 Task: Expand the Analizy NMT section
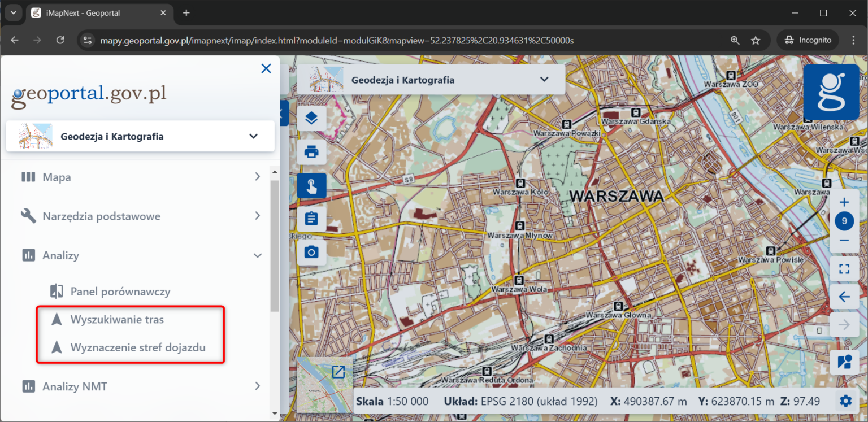click(x=74, y=386)
